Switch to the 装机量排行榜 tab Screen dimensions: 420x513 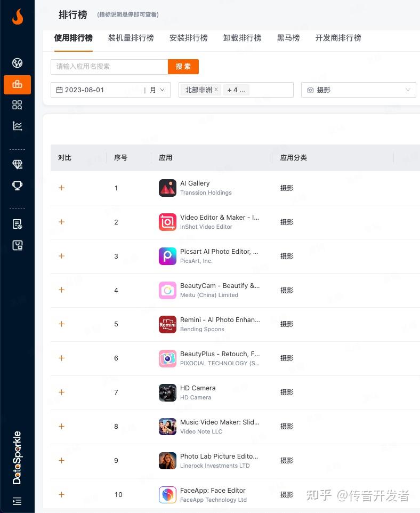pos(131,38)
